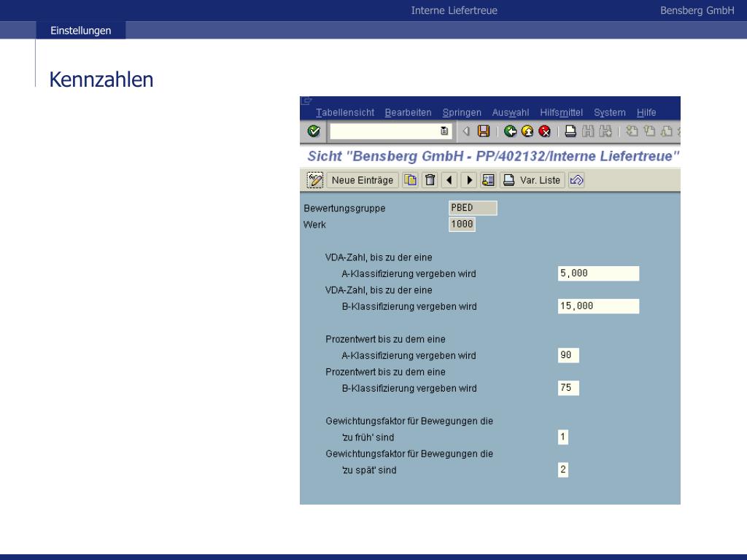Click the Werk field 1000
Image resolution: width=747 pixels, height=560 pixels.
[x=462, y=224]
